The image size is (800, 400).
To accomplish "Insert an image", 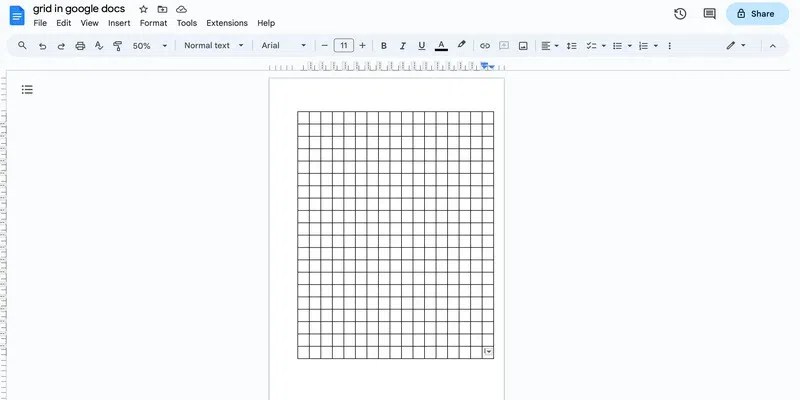I will (523, 46).
